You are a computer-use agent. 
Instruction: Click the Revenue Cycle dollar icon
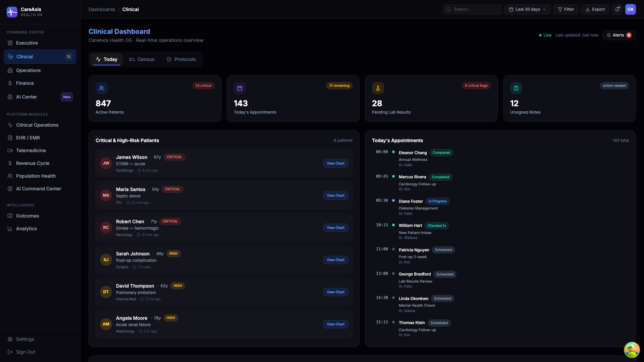click(x=10, y=163)
